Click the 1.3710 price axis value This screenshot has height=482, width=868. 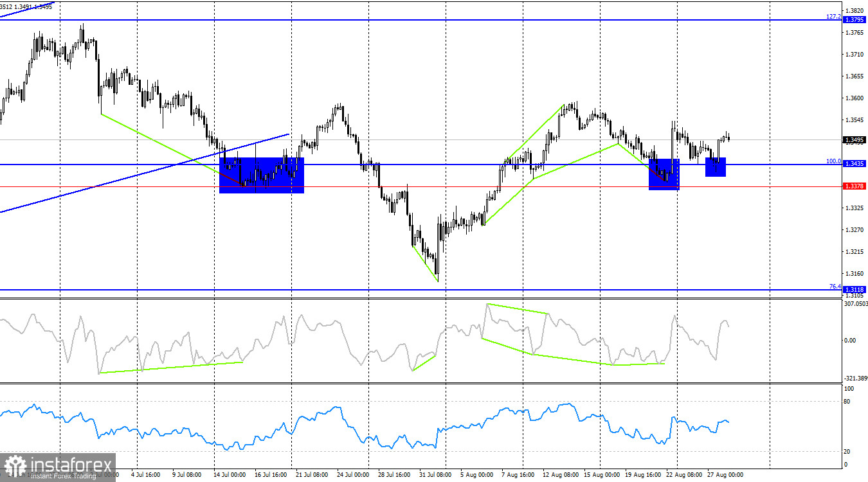click(855, 55)
